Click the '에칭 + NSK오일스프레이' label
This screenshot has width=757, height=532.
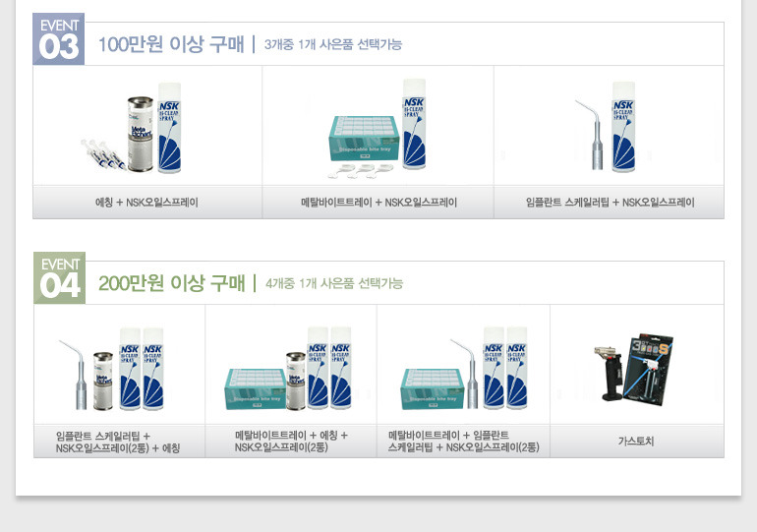point(146,203)
